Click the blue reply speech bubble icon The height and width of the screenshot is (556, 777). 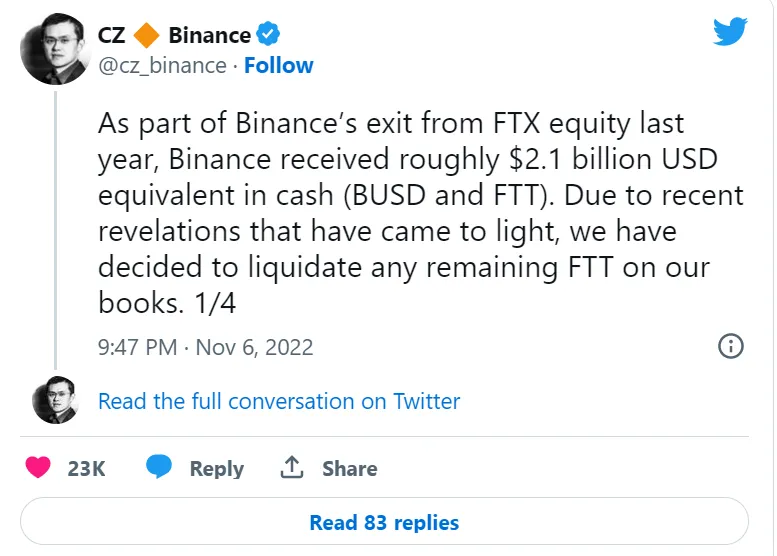tap(159, 466)
